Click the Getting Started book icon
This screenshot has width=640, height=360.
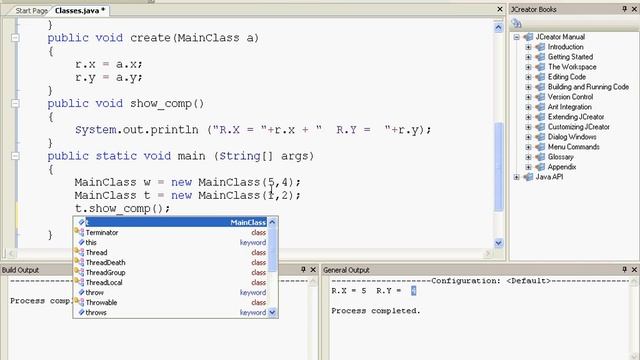click(x=540, y=57)
